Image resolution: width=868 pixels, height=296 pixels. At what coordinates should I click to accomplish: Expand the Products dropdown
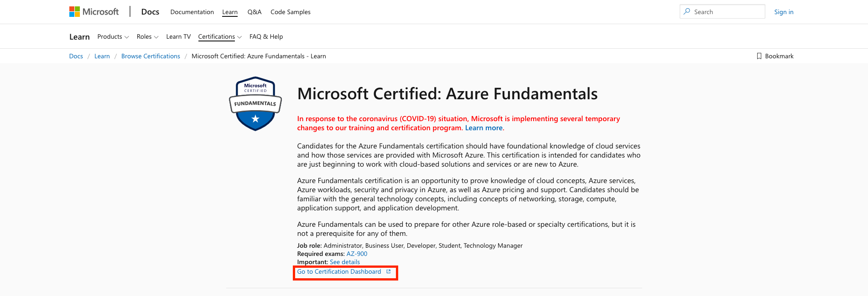(113, 36)
